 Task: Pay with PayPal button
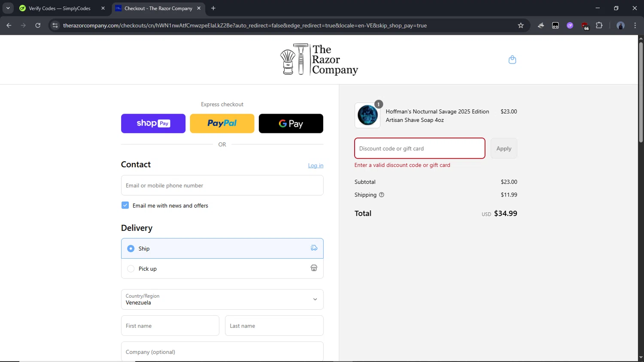[222, 124]
